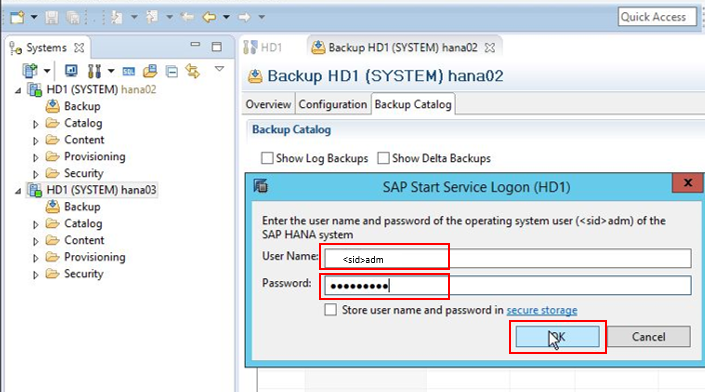Enable Show Delta Backups checkbox
705x392 pixels.
[x=383, y=158]
